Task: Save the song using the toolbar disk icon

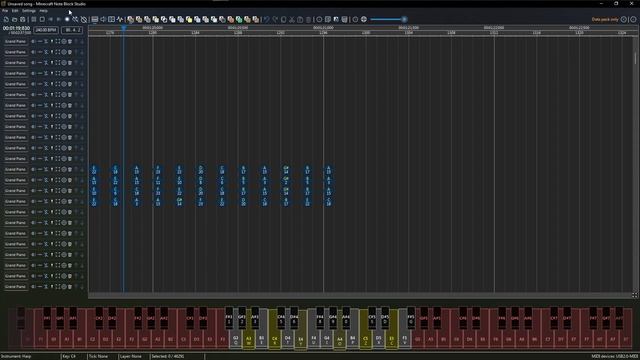Action: tap(23, 19)
